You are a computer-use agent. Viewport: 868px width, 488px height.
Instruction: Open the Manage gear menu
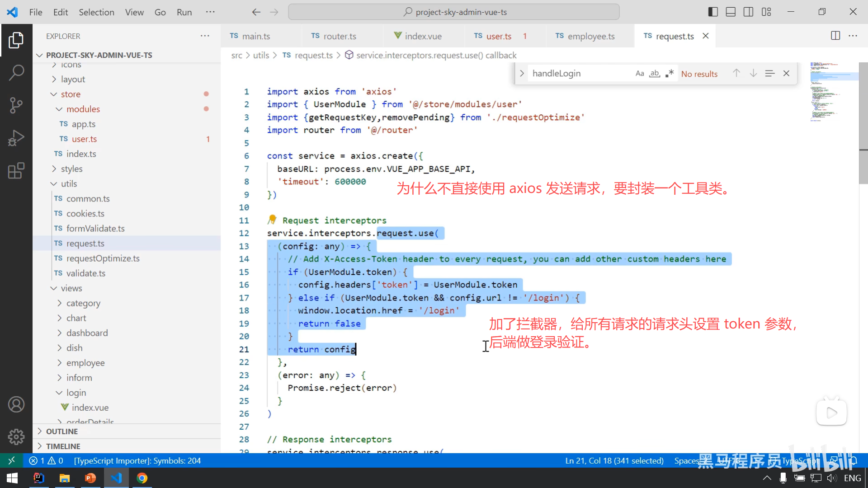coord(16,436)
